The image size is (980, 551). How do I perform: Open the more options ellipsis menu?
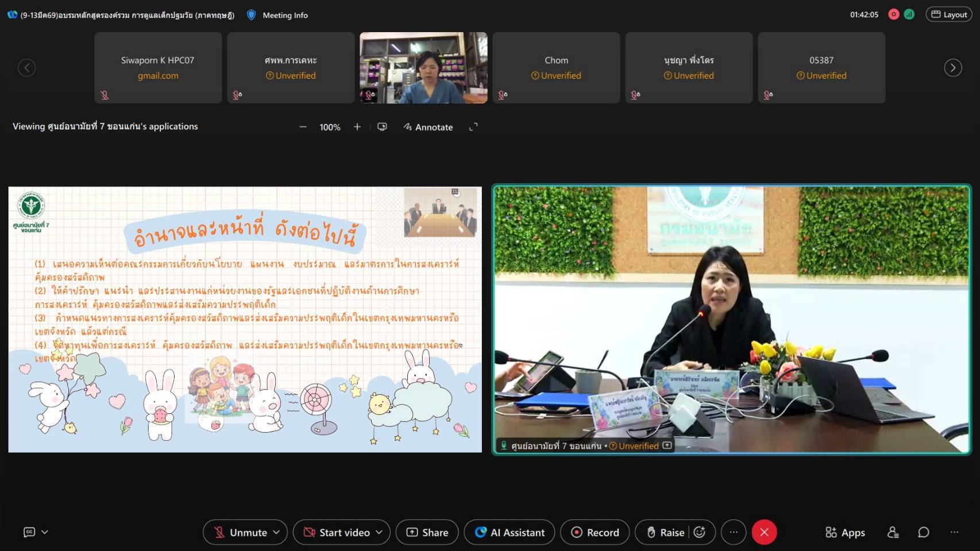coord(734,532)
